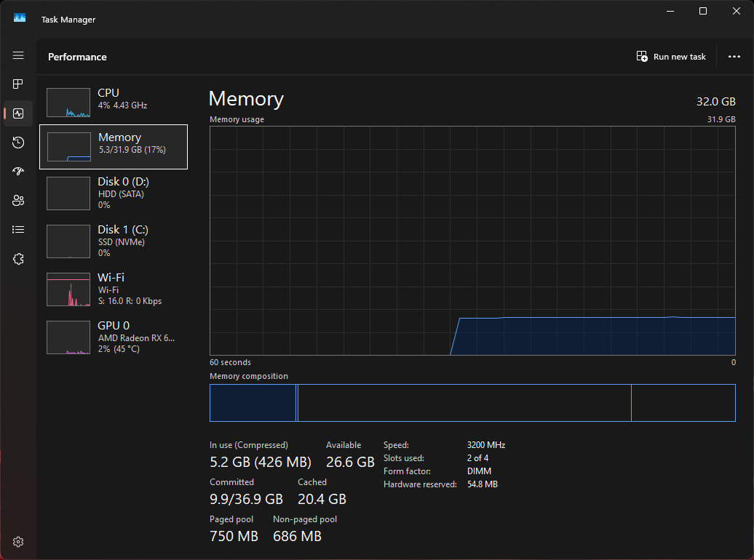Screen dimensions: 754x560
Task: Select the Memory performance item
Action: [114, 147]
